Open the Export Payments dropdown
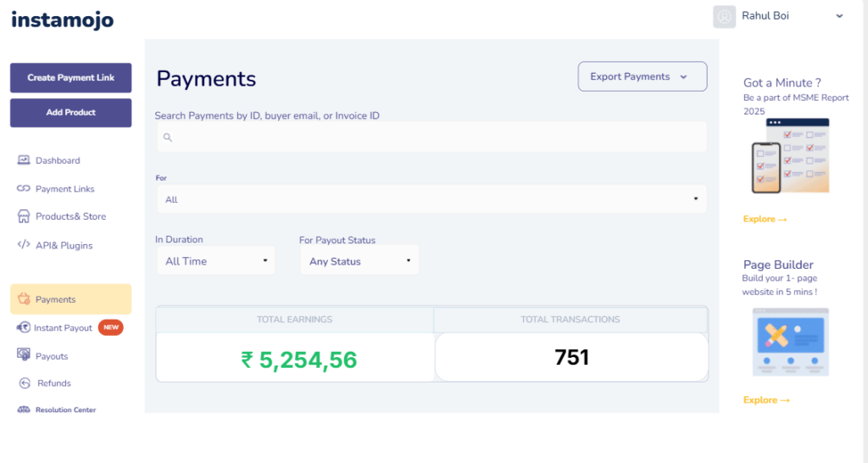The width and height of the screenshot is (868, 463). point(643,76)
